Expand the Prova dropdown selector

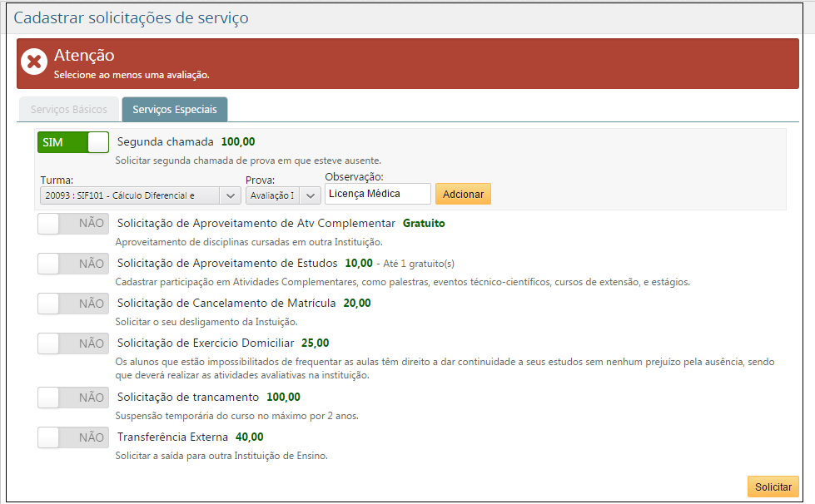point(283,195)
